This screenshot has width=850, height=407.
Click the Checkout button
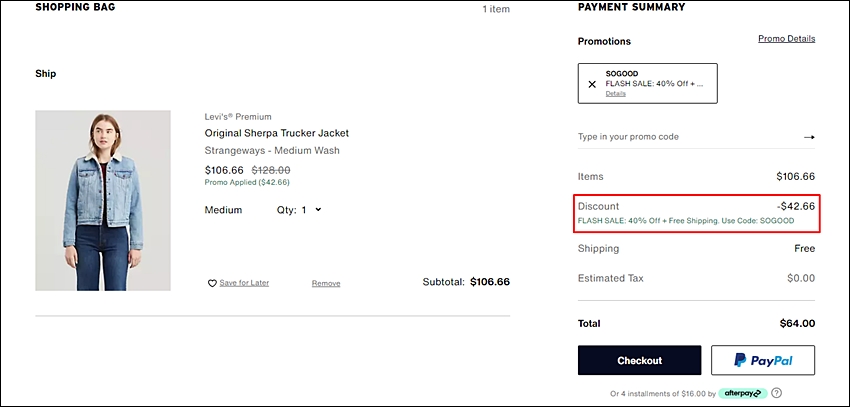[x=639, y=360]
